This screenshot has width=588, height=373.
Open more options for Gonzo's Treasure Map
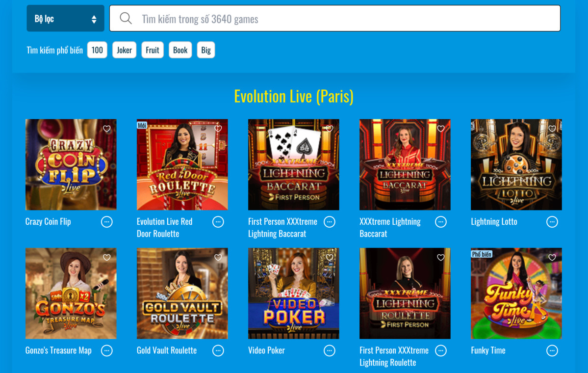pyautogui.click(x=107, y=350)
